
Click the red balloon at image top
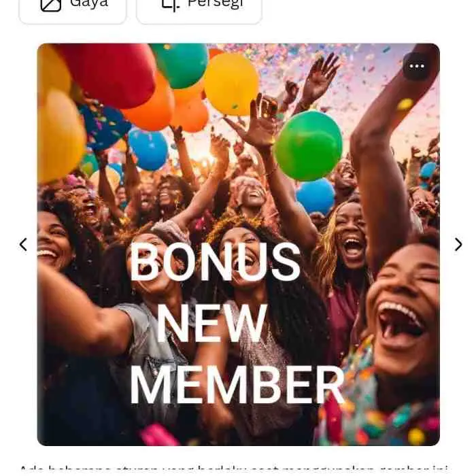[x=112, y=74]
